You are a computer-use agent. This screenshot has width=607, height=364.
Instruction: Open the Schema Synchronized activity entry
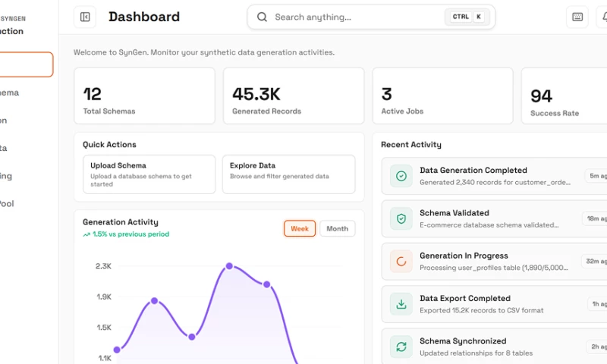click(494, 347)
